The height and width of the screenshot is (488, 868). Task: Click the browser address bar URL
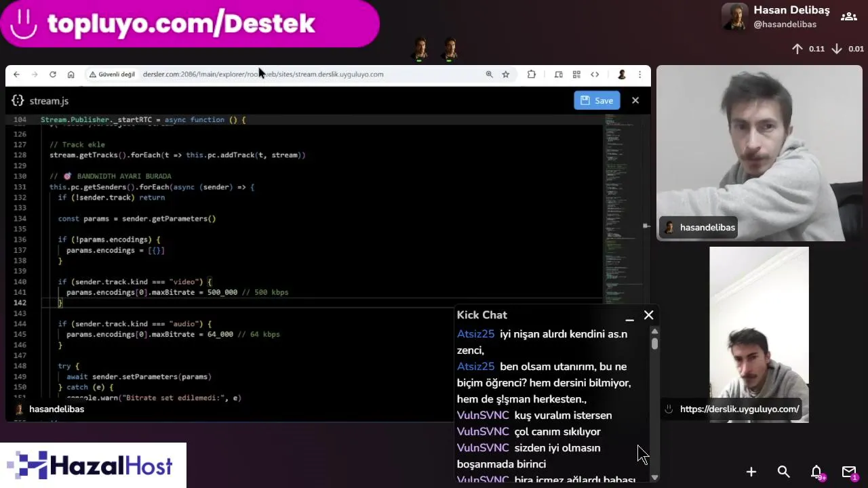point(263,75)
